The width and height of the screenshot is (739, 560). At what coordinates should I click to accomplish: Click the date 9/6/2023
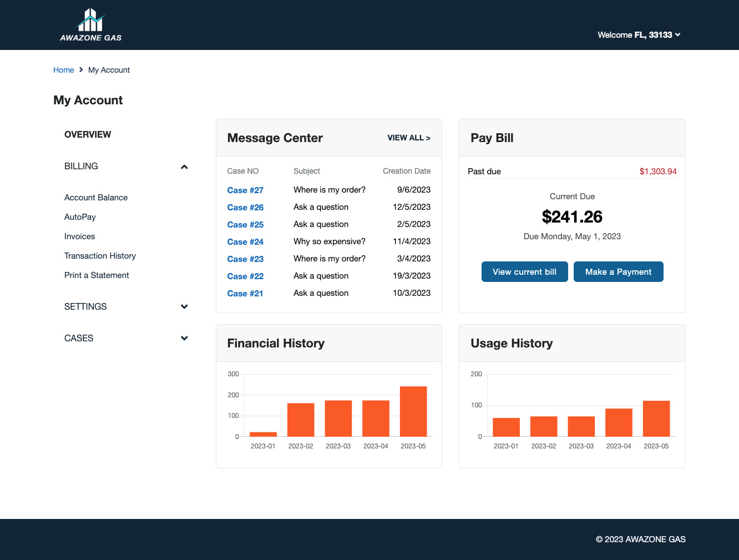point(414,190)
